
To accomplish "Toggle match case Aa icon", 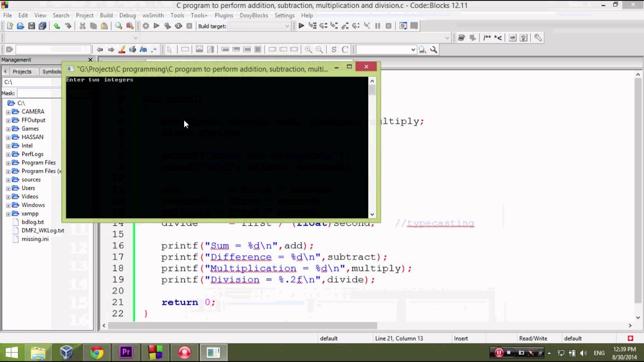I will [x=143, y=49].
